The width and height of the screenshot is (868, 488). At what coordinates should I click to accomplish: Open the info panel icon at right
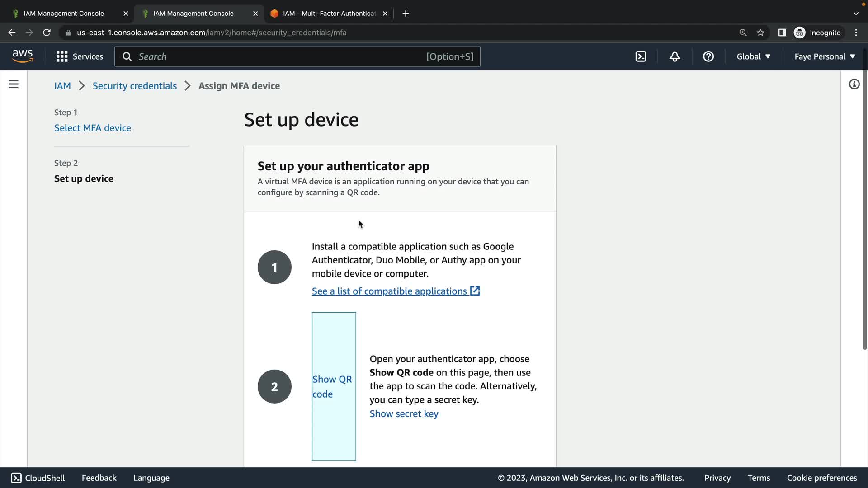[854, 84]
